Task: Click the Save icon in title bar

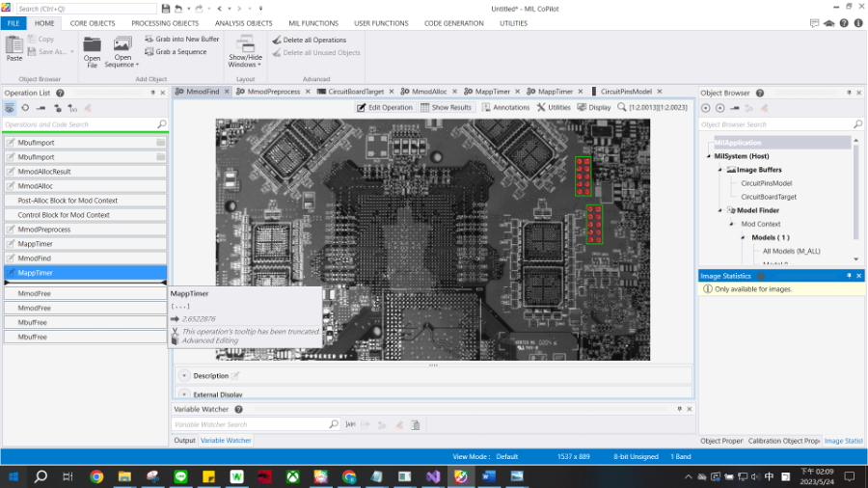Action: click(x=166, y=9)
